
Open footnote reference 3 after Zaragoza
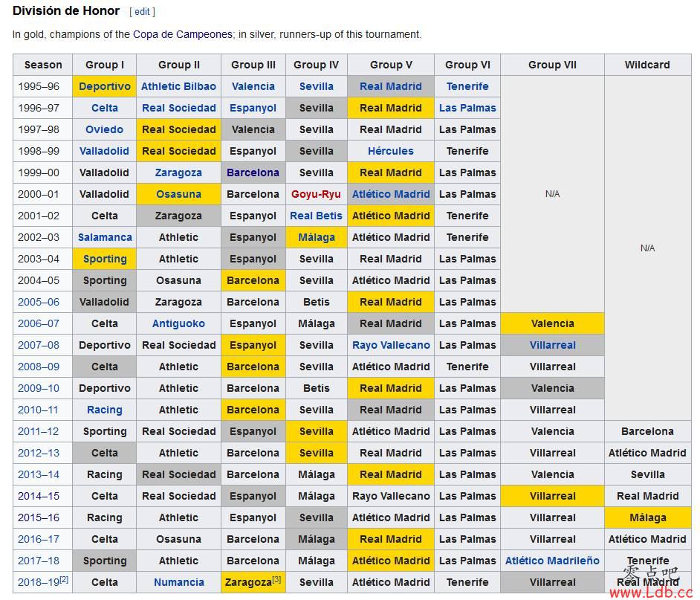tap(276, 579)
